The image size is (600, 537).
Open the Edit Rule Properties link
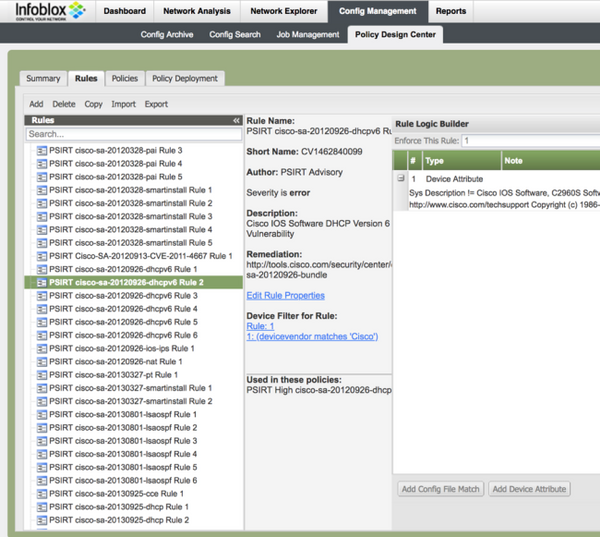point(285,296)
